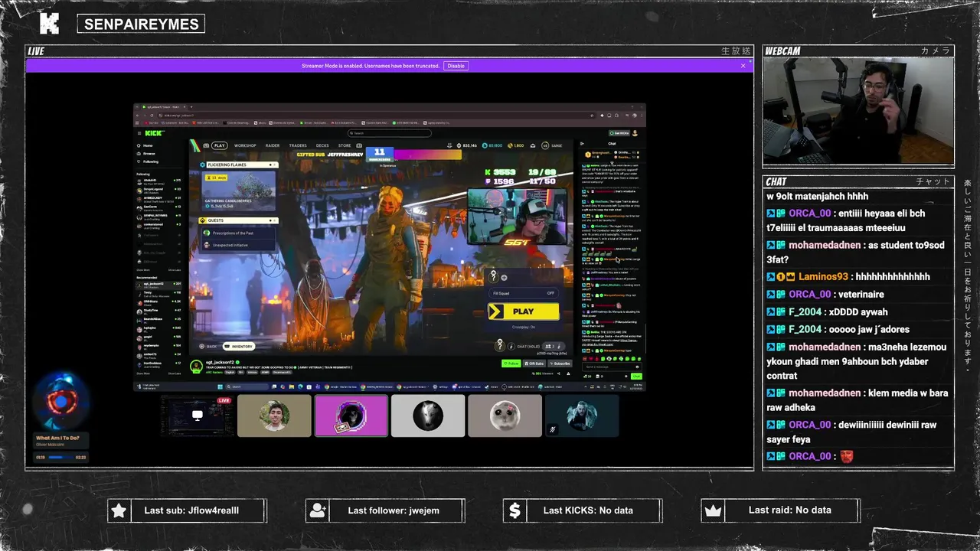The width and height of the screenshot is (980, 551).
Task: Close the Streamer Mode banner
Action: (743, 66)
